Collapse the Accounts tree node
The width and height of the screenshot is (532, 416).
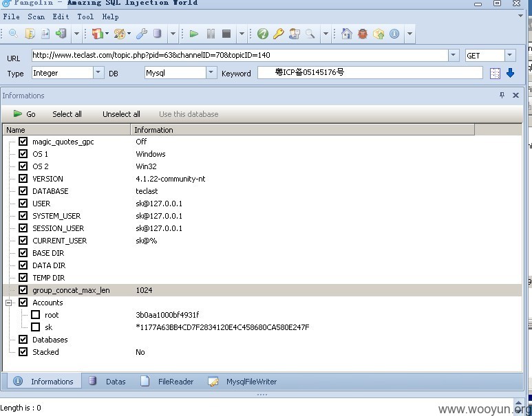click(9, 303)
